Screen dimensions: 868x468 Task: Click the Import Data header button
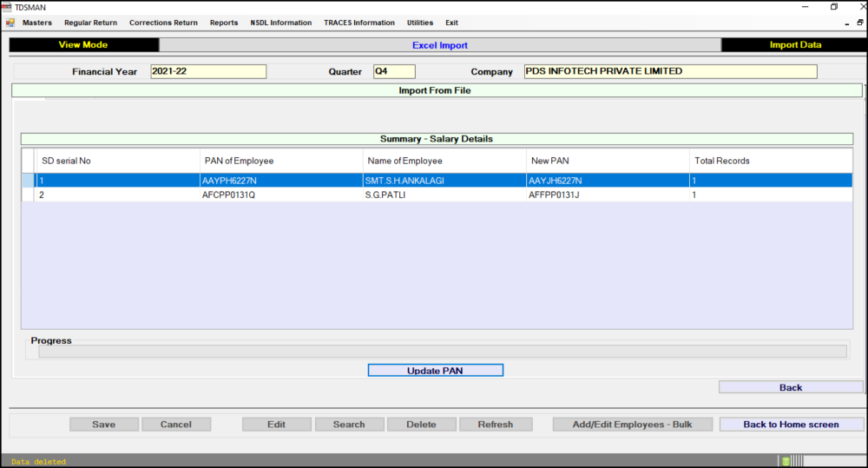coord(795,45)
